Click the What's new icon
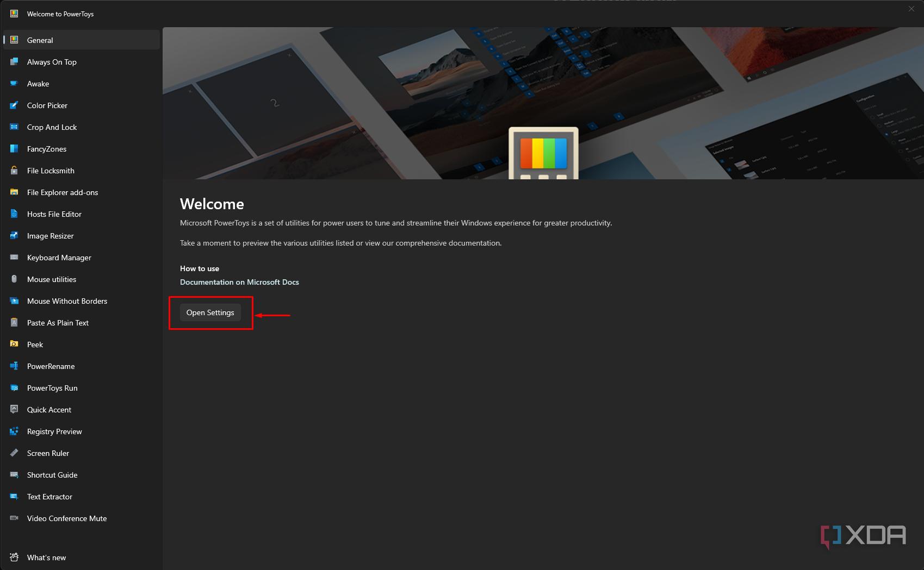924x570 pixels. [x=14, y=558]
